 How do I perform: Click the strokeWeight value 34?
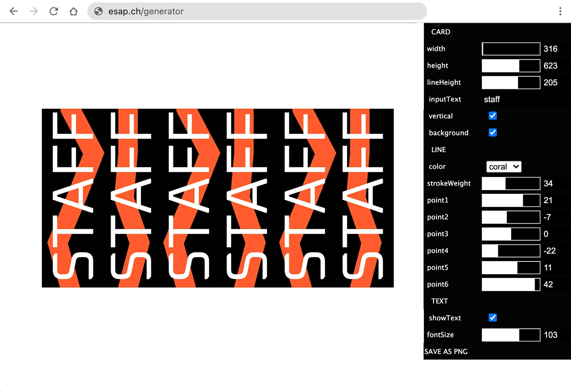point(548,184)
